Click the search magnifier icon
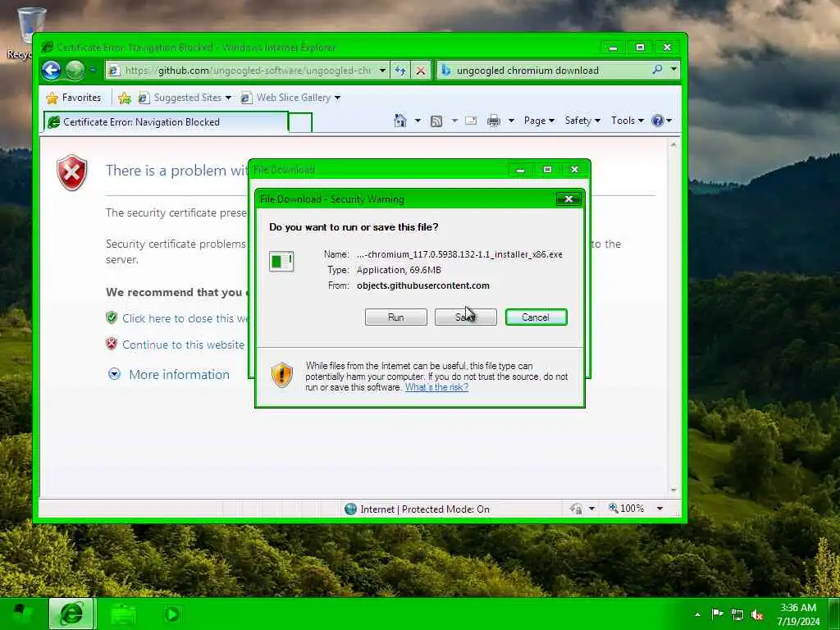 point(657,70)
